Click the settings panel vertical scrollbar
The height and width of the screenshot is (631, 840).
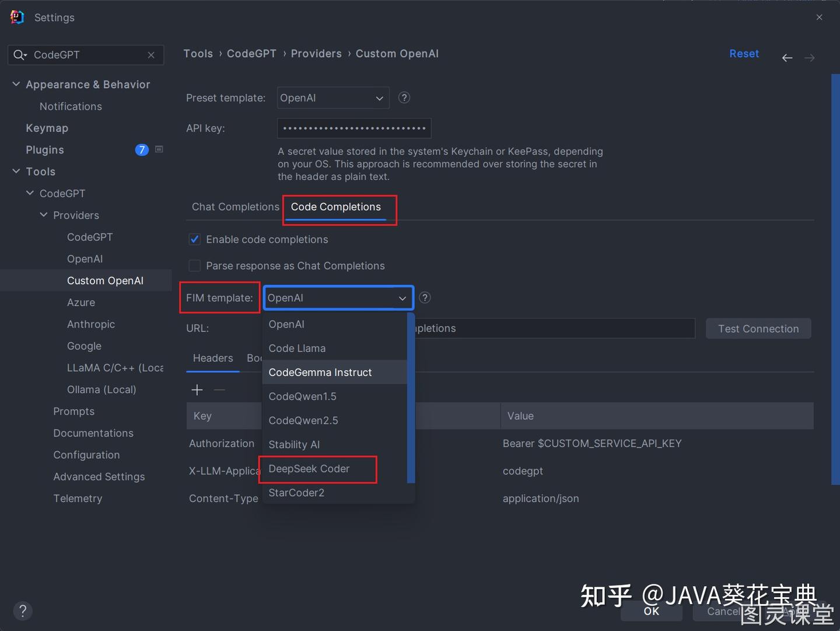[x=835, y=279]
